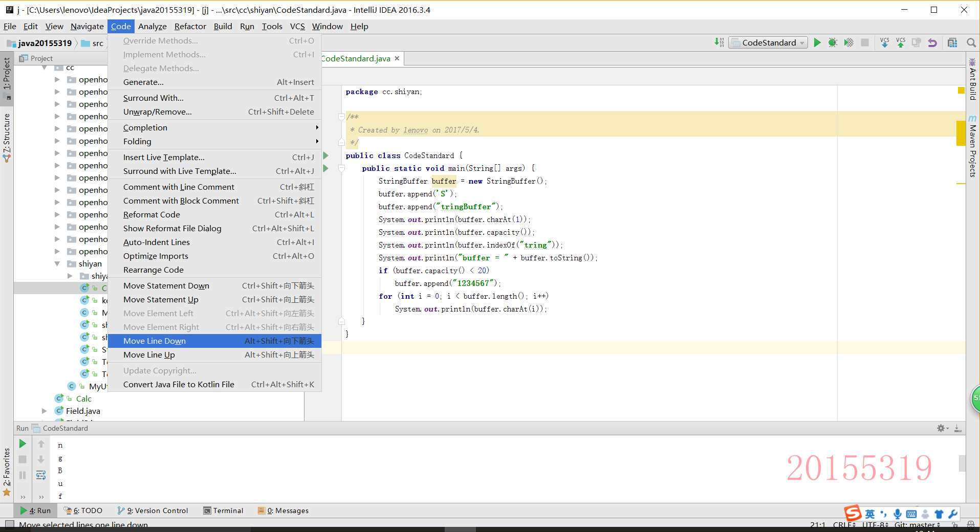This screenshot has width=980, height=532.
Task: Click the Show History icon in the toolbar
Action: [917, 42]
